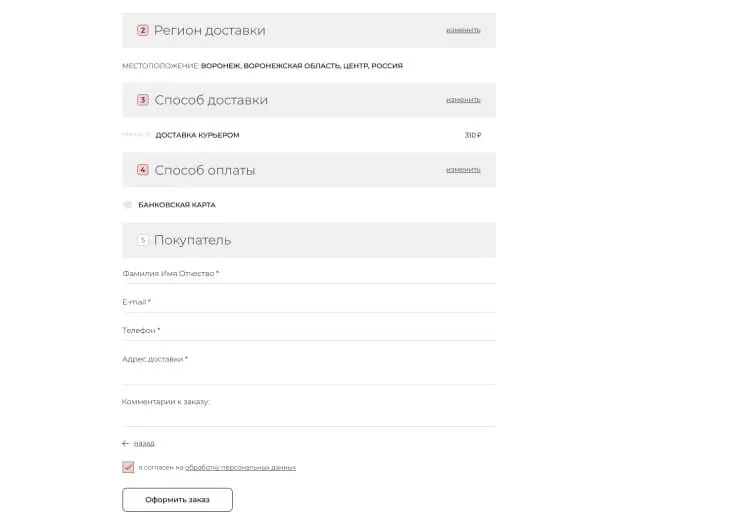Focus the Адрес доставки field
This screenshot has height=525, width=755.
pyautogui.click(x=309, y=368)
